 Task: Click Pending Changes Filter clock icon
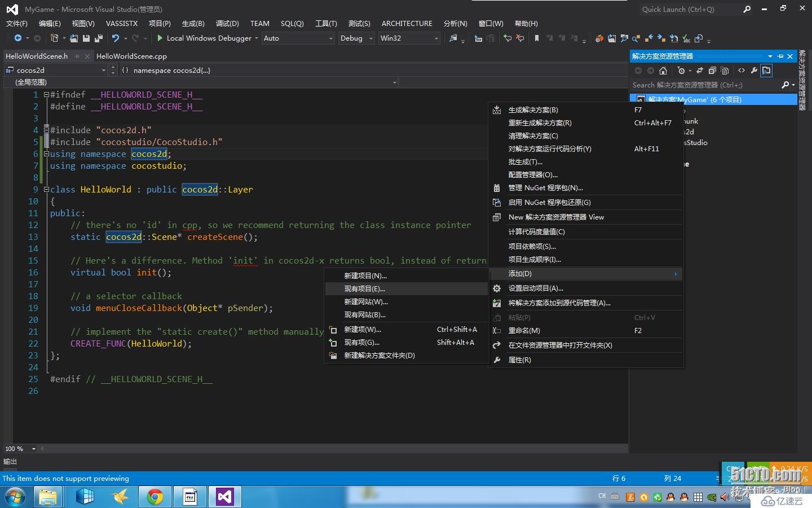coord(681,71)
